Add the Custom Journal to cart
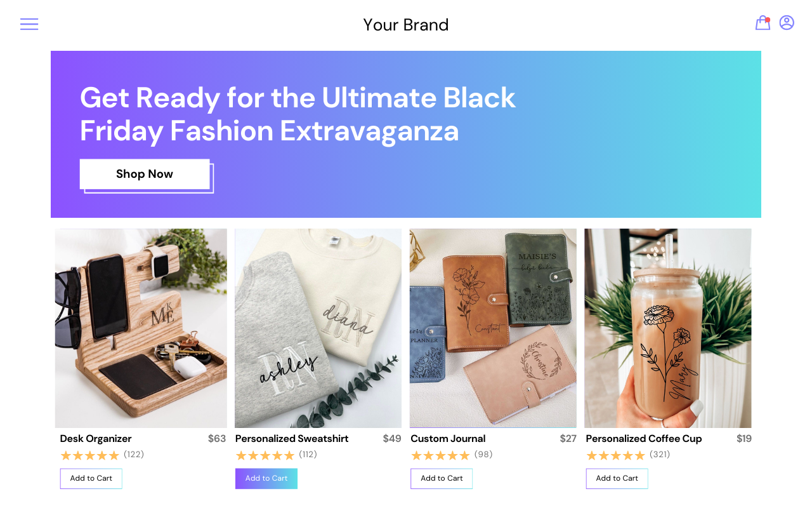This screenshot has width=812, height=508. pos(442,478)
